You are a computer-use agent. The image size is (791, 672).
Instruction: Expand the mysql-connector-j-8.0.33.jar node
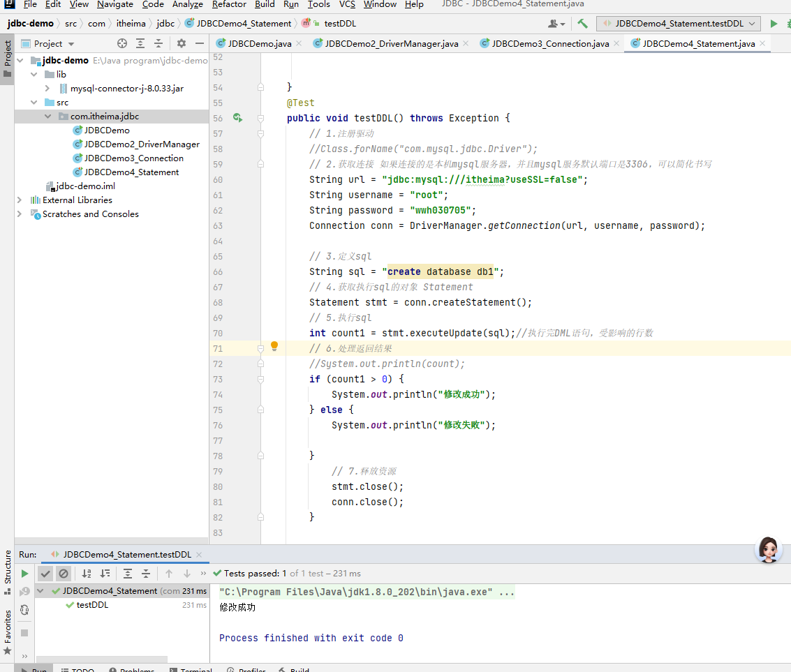[x=47, y=89]
